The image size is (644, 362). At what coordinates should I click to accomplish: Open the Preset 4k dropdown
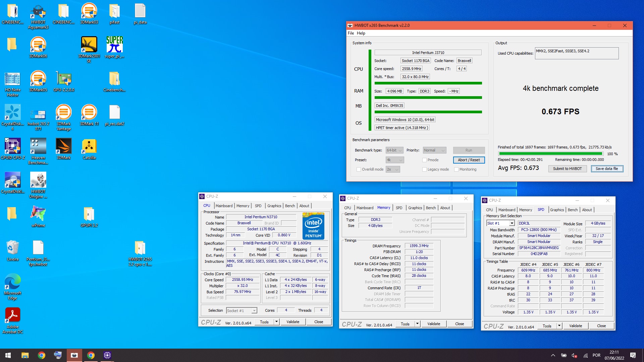pyautogui.click(x=394, y=160)
